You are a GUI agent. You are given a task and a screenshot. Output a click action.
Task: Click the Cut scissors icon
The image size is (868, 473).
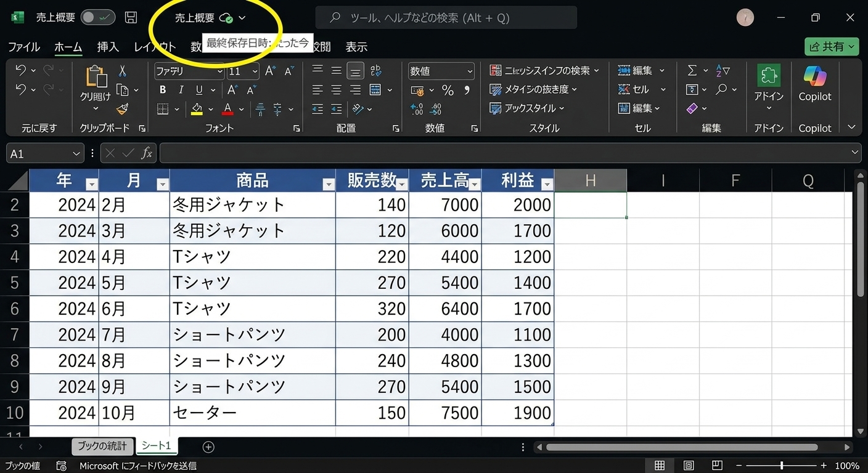[122, 71]
